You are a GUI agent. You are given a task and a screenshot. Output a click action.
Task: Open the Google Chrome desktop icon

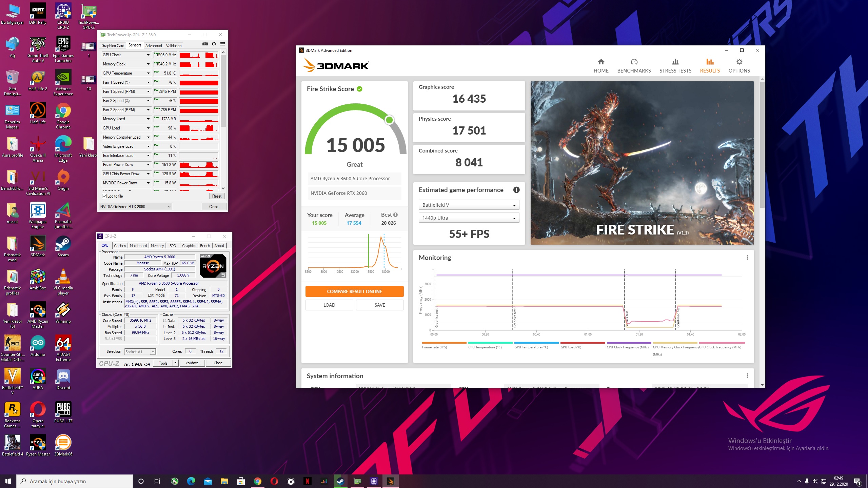[63, 116]
